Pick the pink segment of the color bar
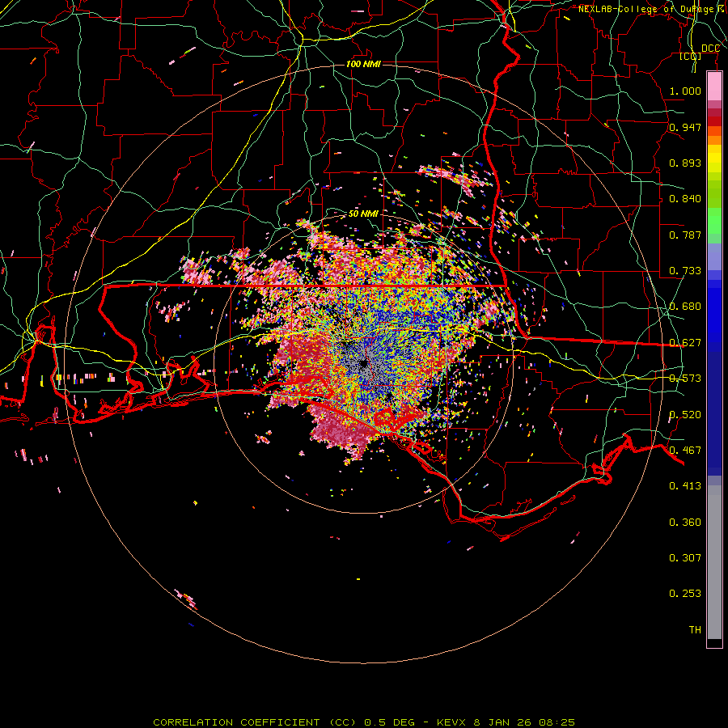The height and width of the screenshot is (728, 728). (714, 87)
